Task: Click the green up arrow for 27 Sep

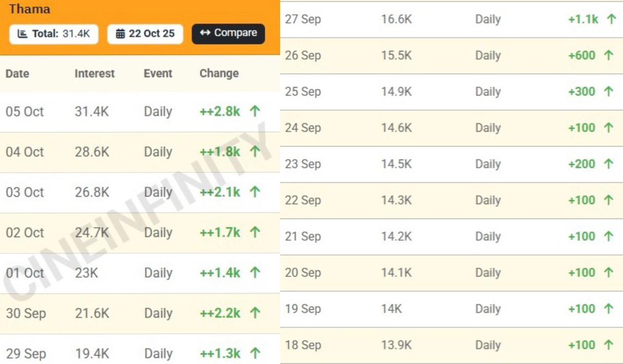Action: pos(611,19)
